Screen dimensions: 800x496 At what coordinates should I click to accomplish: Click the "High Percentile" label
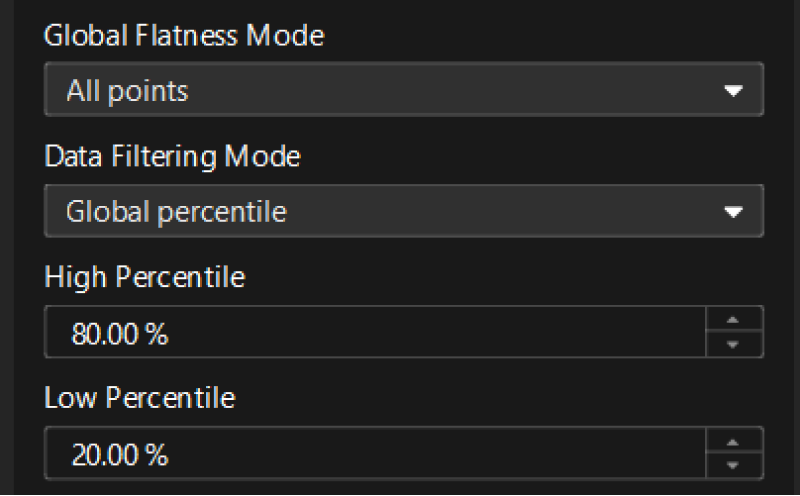click(x=144, y=277)
